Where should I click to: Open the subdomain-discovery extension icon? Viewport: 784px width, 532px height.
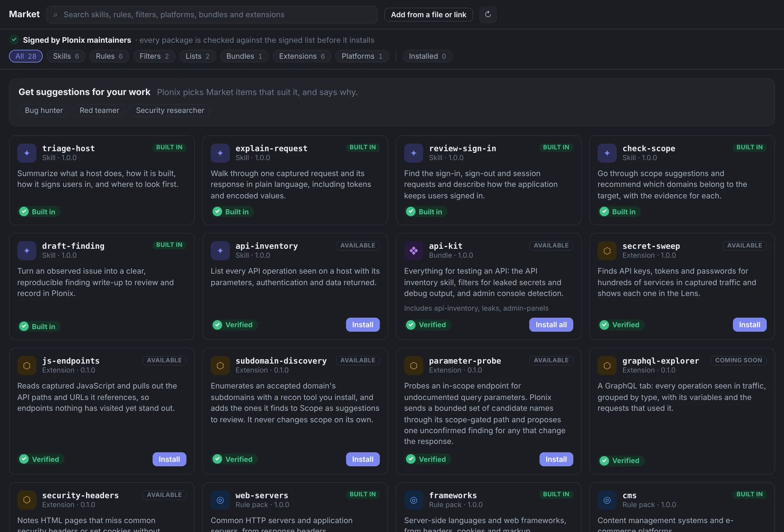[220, 366]
